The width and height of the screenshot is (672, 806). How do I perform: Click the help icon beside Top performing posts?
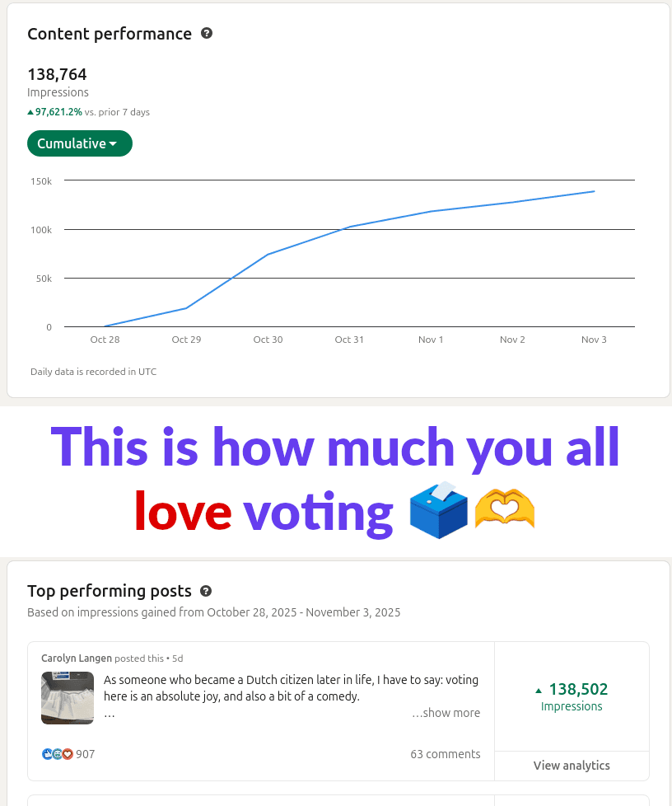[206, 591]
